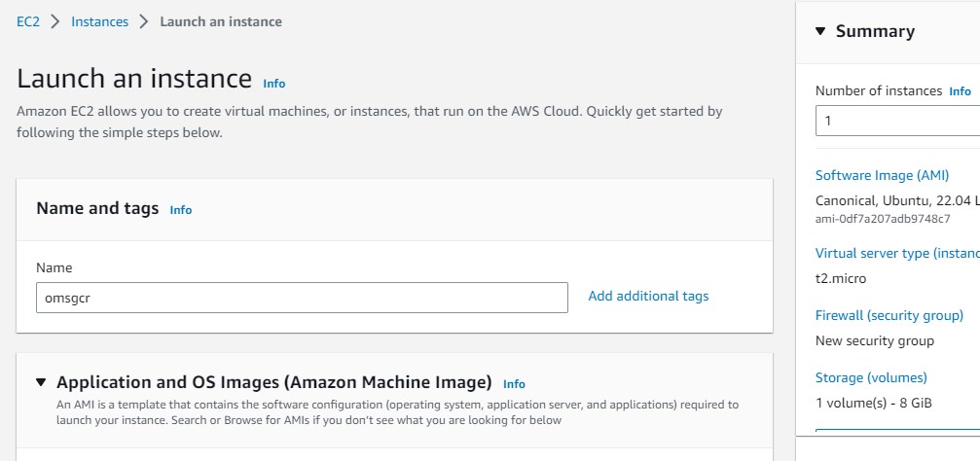Open Software Image (AMI) summary link

pos(882,175)
